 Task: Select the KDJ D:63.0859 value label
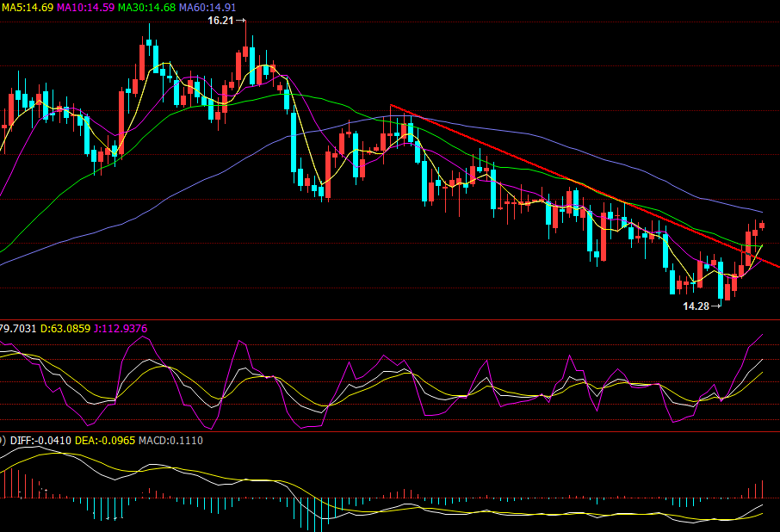point(65,328)
